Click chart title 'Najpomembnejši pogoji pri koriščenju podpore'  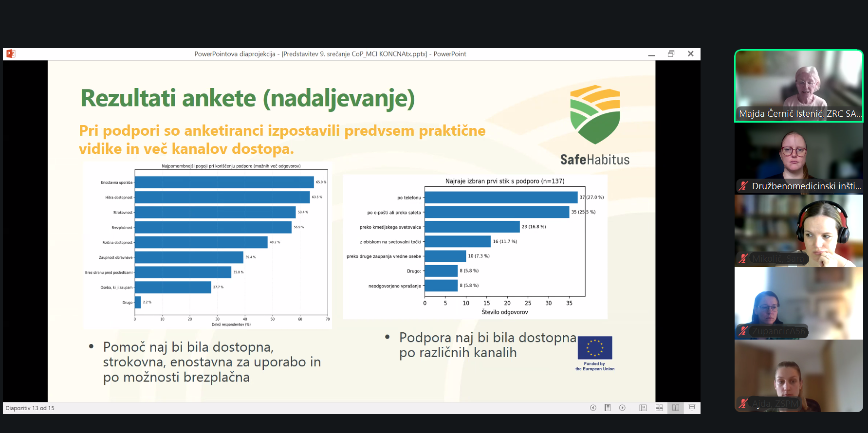coord(231,166)
